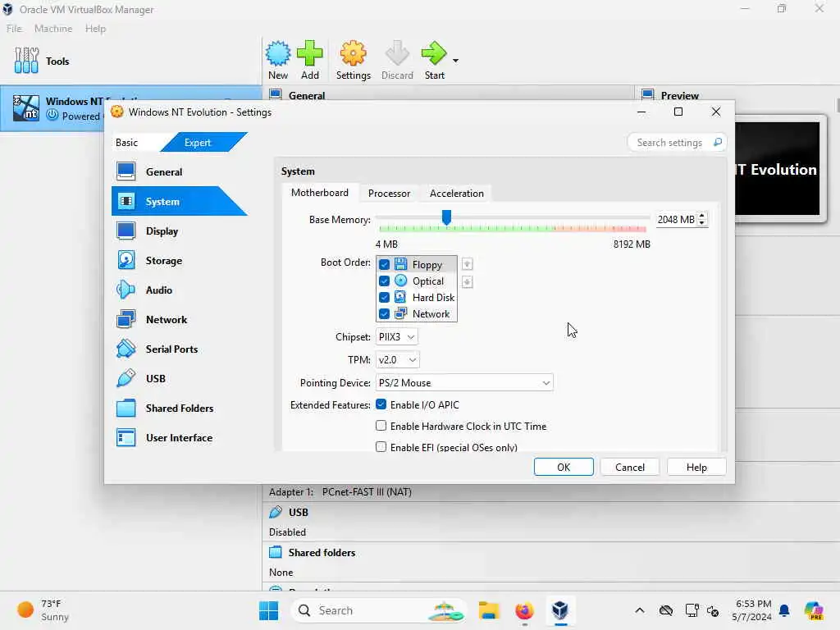840x630 pixels.
Task: Uncheck Optical in boot order
Action: [384, 281]
